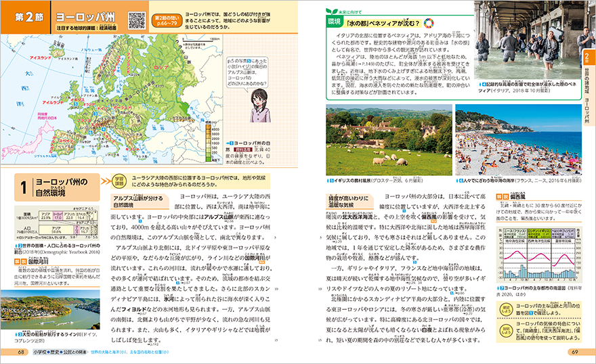Screen dimensions: 596x364
Task: Click the 小学校・歴史・公民との関連 footer label
Action: (60, 352)
